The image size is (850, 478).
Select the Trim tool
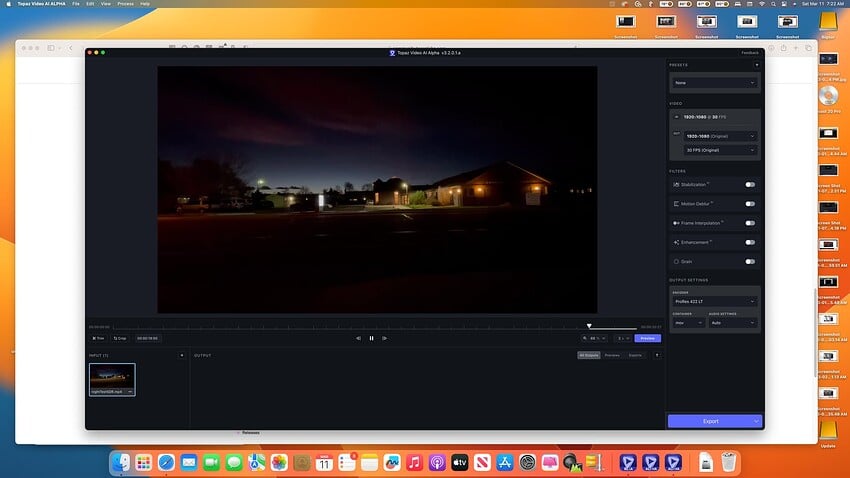[98, 338]
